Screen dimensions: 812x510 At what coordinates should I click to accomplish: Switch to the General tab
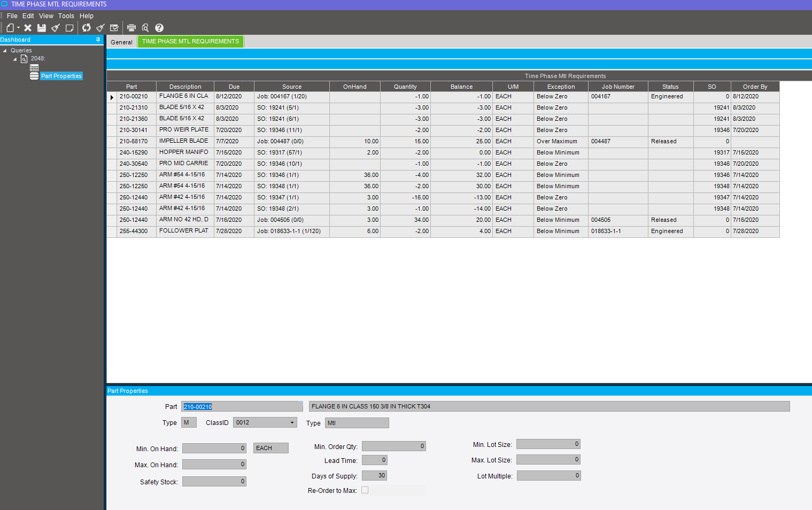click(121, 42)
